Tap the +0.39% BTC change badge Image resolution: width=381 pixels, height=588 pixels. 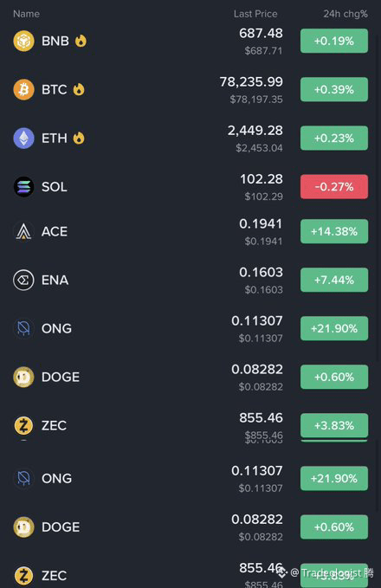334,89
